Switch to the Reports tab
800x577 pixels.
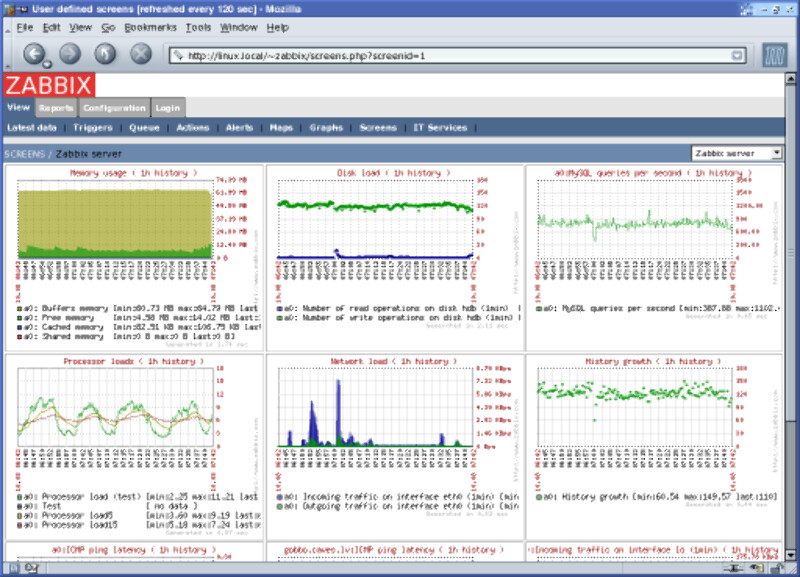tap(56, 108)
